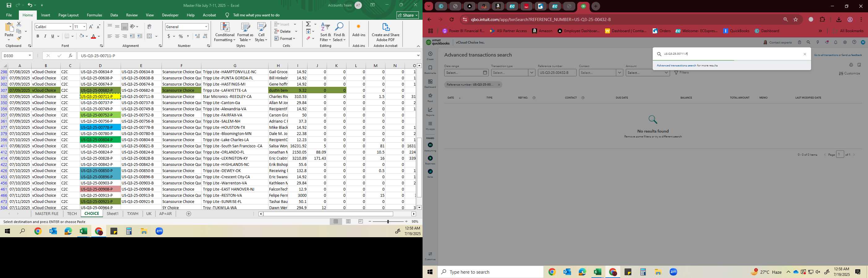Open Bookmarks in QuickBooks sidebar
The image size is (868, 278).
[430, 70]
